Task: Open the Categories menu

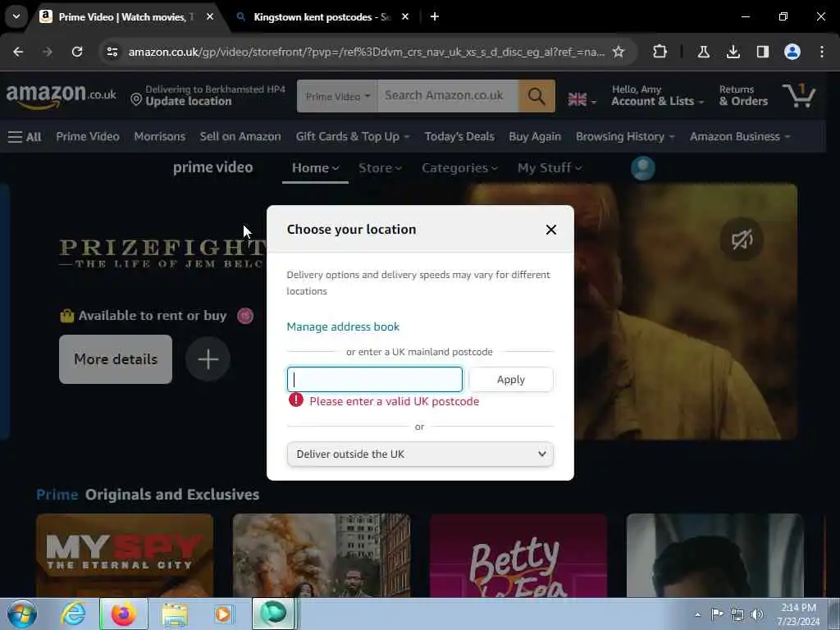Action: point(459,168)
